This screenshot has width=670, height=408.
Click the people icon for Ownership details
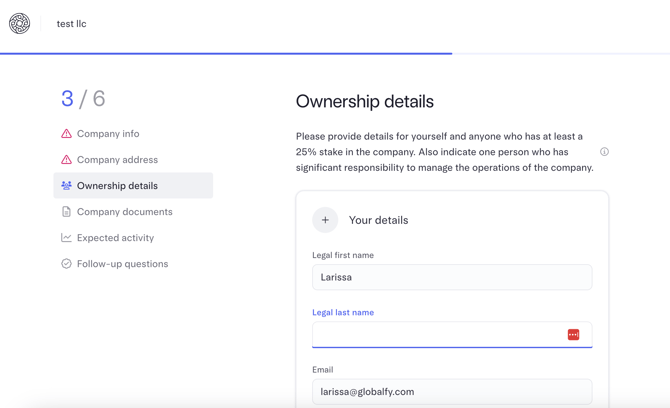point(66,186)
